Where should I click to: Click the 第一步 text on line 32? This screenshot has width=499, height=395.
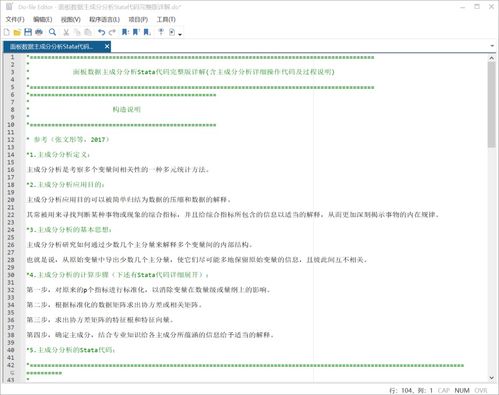pyautogui.click(x=148, y=290)
